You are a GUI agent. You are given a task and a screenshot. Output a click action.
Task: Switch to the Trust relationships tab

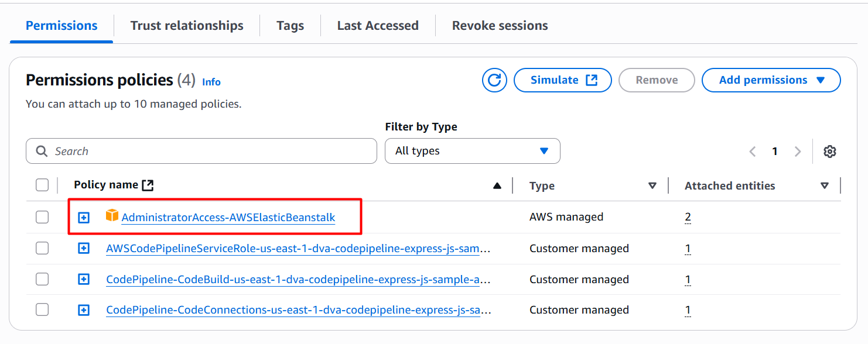(x=187, y=26)
